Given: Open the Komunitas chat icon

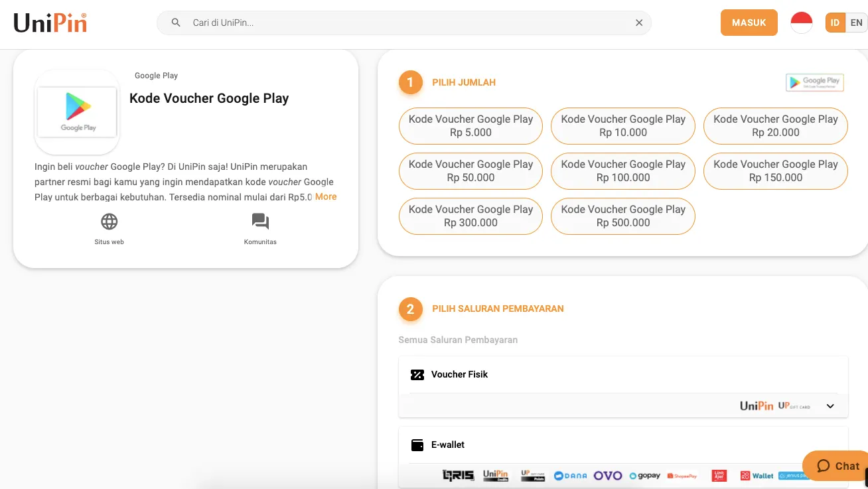Looking at the screenshot, I should [x=260, y=222].
